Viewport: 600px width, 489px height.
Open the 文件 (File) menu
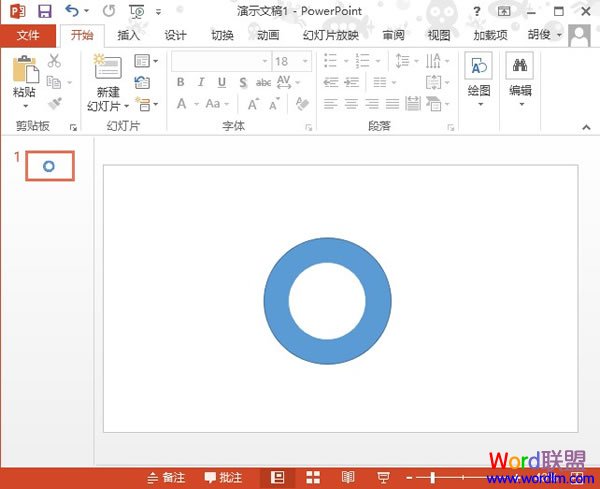tap(28, 36)
